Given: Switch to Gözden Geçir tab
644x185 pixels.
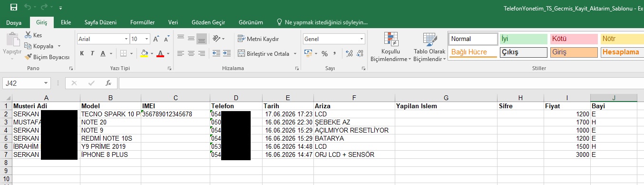Looking at the screenshot, I should point(208,22).
